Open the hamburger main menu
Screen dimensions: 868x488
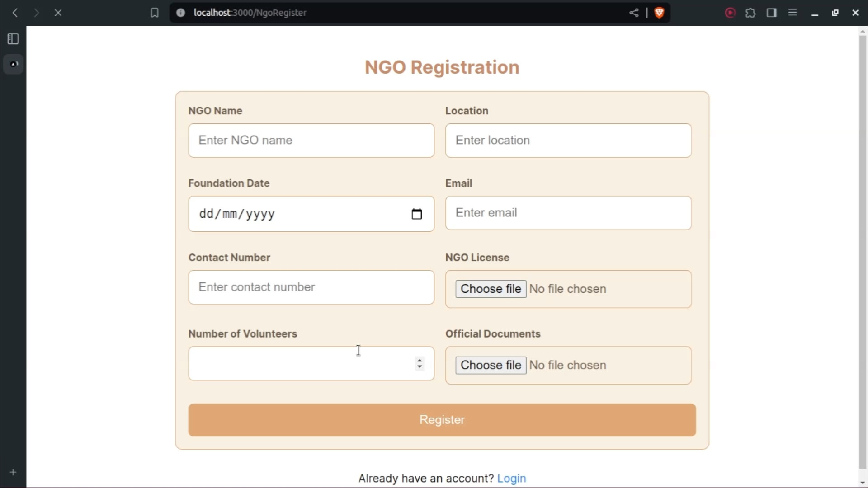point(793,13)
